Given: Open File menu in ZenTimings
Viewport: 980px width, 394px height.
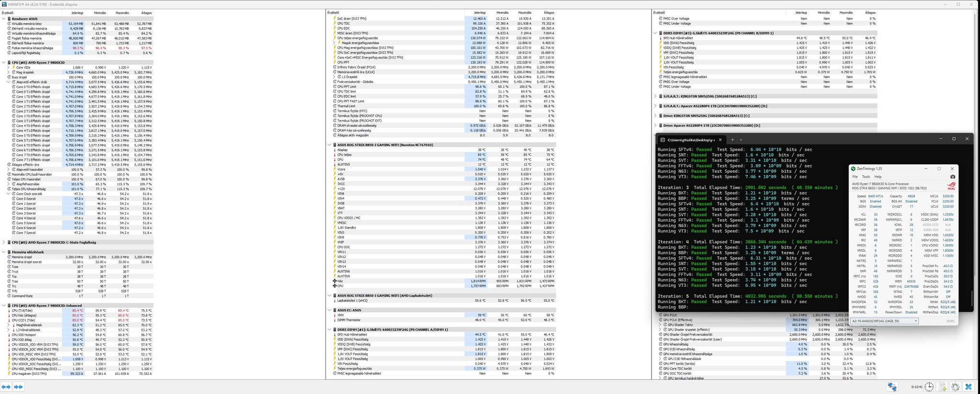Looking at the screenshot, I should [x=855, y=177].
